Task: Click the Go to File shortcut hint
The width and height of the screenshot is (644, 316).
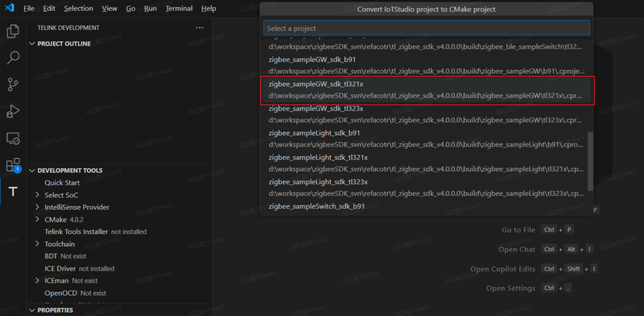Action: [x=537, y=230]
